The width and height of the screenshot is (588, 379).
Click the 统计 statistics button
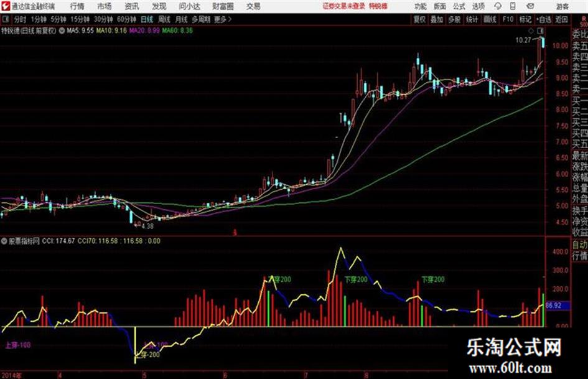tap(472, 19)
